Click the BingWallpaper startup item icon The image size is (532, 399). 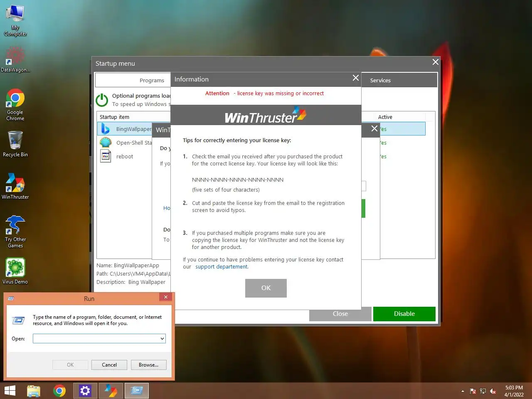(105, 129)
